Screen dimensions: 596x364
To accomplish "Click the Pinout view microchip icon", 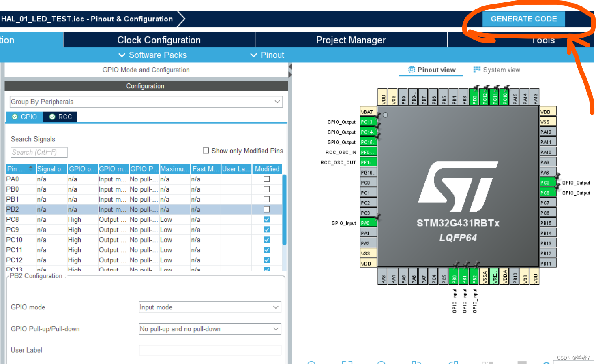I will [x=411, y=70].
